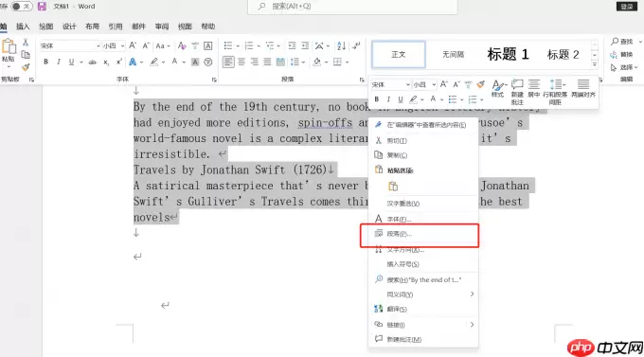644x357 pixels.
Task: Click the mini toolbar format painter icon
Action: 480,84
